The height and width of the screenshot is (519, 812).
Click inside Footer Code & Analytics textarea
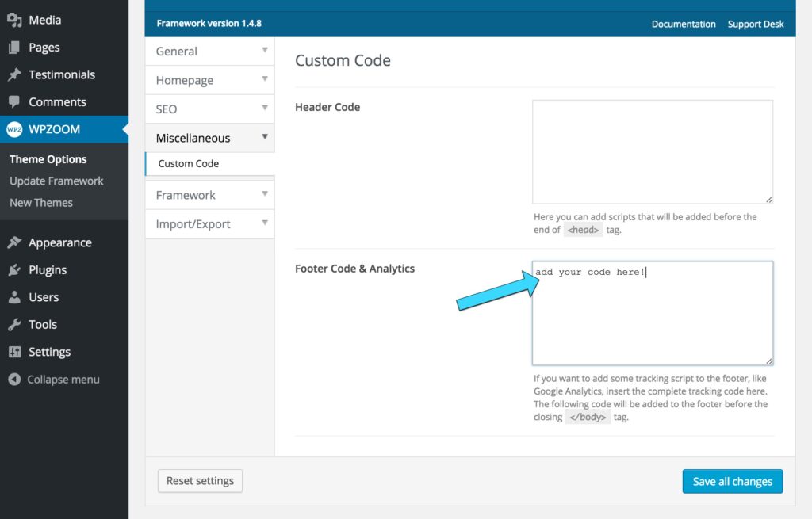coord(653,313)
